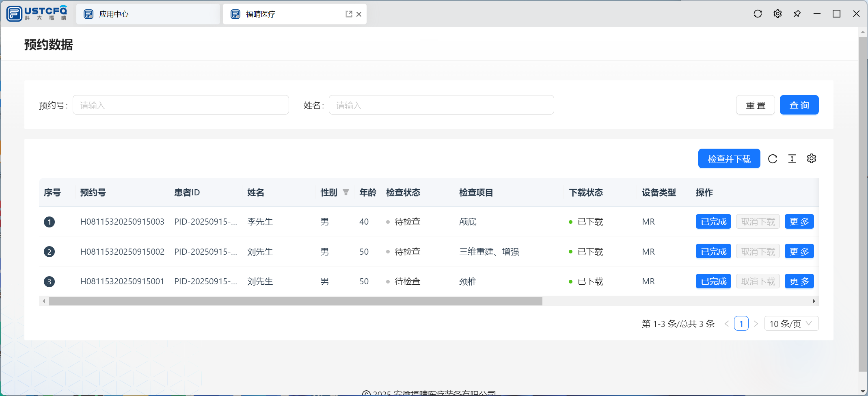The height and width of the screenshot is (396, 868).
Task: Click the pin window icon
Action: [797, 14]
